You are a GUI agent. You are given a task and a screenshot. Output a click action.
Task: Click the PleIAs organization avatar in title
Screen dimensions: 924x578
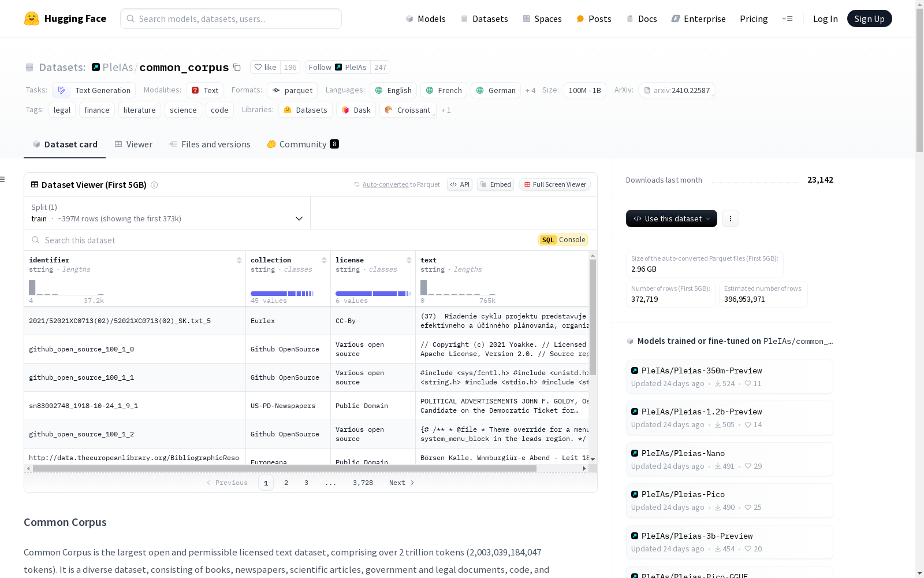coord(96,67)
